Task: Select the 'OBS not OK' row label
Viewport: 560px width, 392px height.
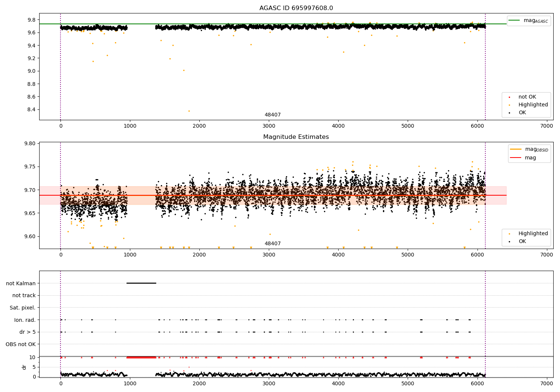Action: click(x=21, y=344)
